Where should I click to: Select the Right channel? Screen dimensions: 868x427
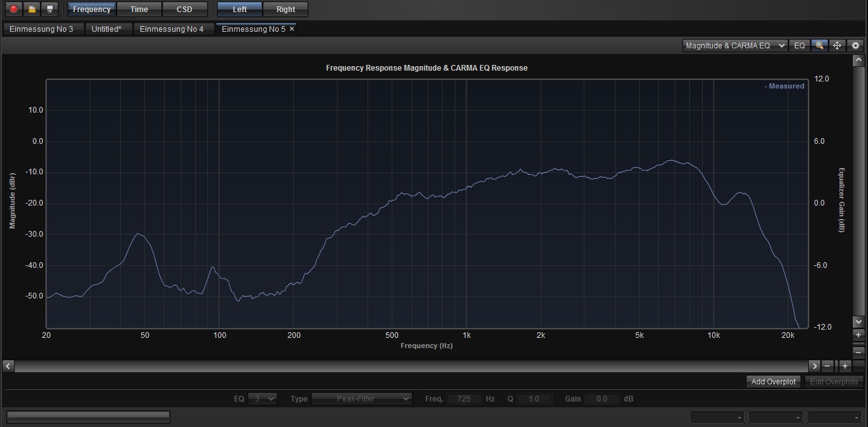pyautogui.click(x=286, y=10)
